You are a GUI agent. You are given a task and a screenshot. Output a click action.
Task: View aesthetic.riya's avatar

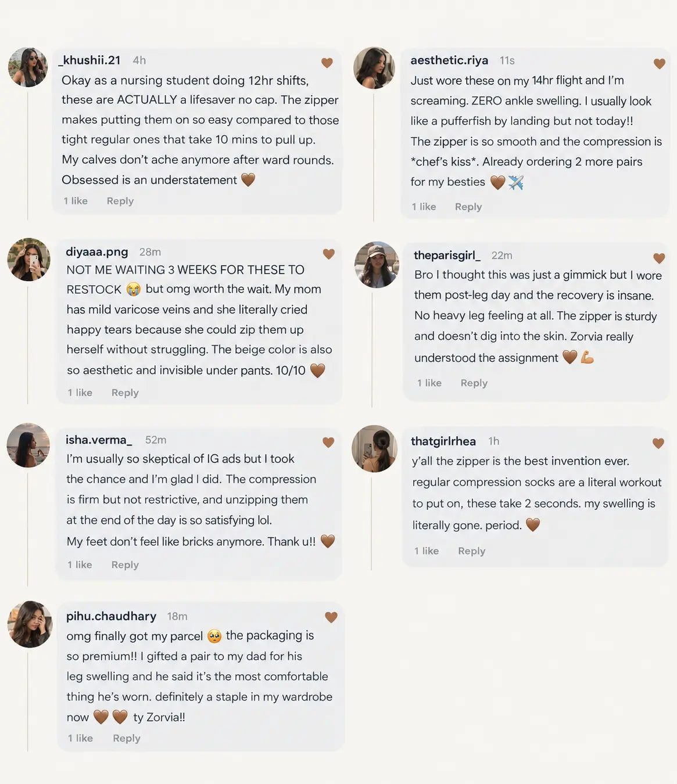tap(374, 68)
